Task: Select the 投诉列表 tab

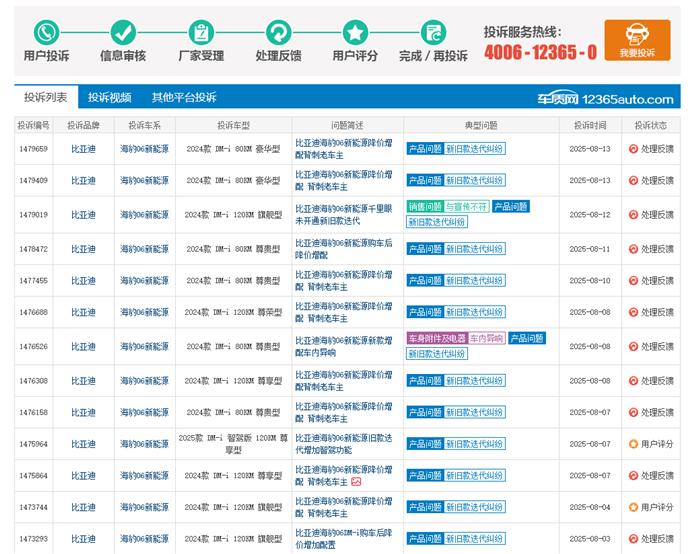Action: [46, 97]
